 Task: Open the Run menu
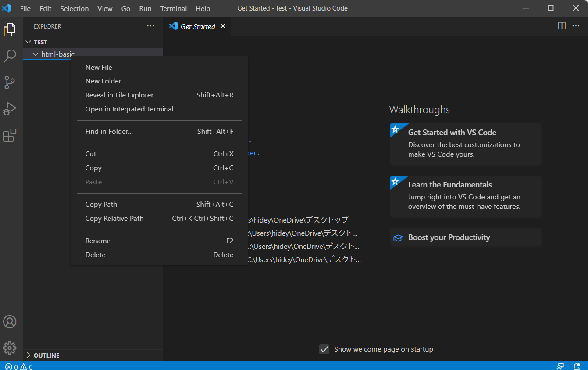click(145, 8)
